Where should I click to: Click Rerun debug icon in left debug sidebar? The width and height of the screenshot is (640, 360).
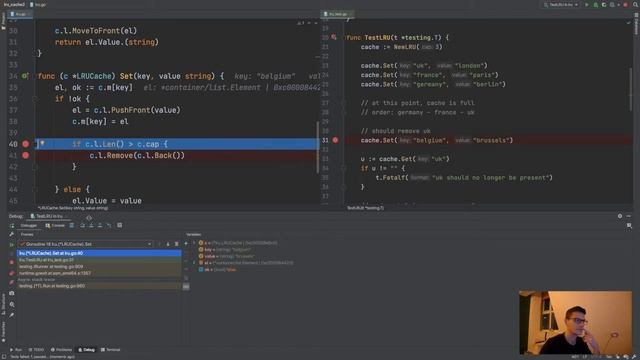(12, 225)
